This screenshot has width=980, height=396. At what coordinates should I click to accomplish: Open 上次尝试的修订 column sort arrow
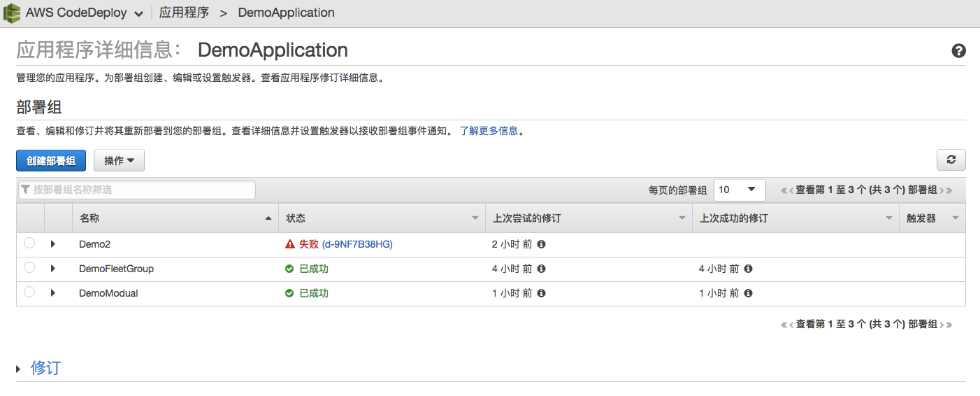point(682,218)
